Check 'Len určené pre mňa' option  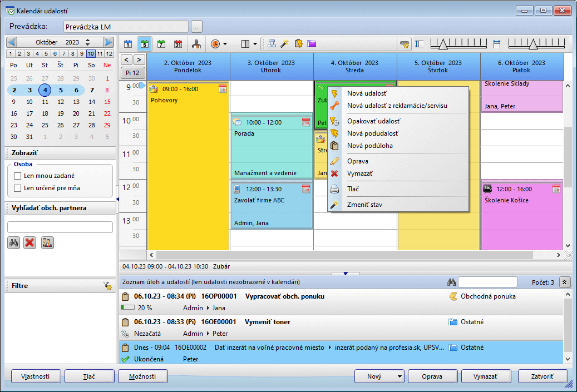[x=17, y=188]
